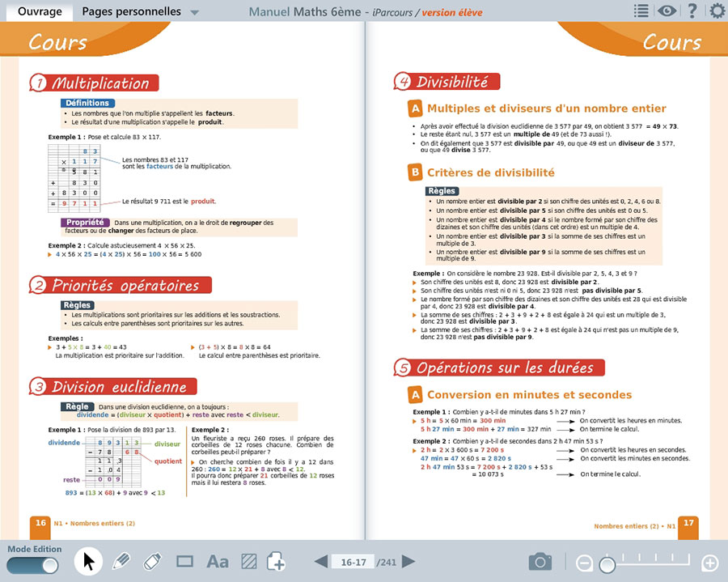
Task: Zoom in with the plus magnifier
Action: coord(709,563)
